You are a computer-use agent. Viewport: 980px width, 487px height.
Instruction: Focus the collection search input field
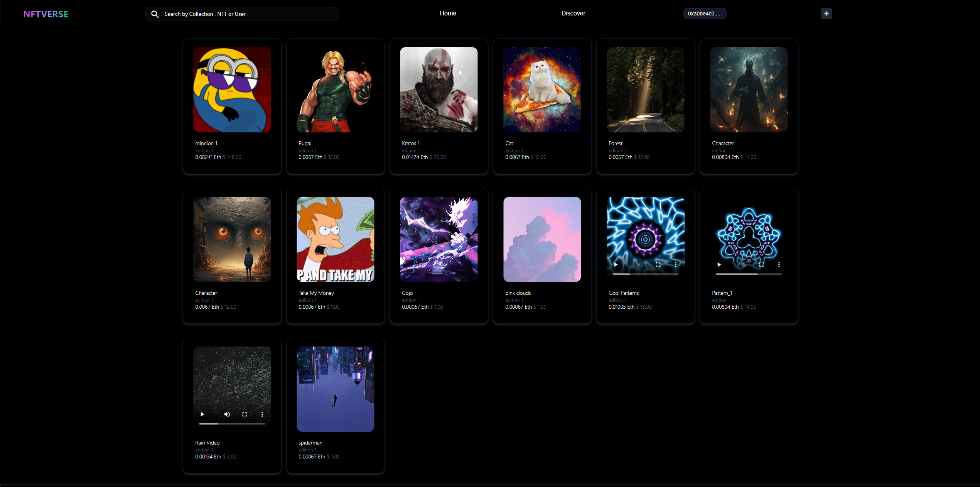click(x=247, y=14)
